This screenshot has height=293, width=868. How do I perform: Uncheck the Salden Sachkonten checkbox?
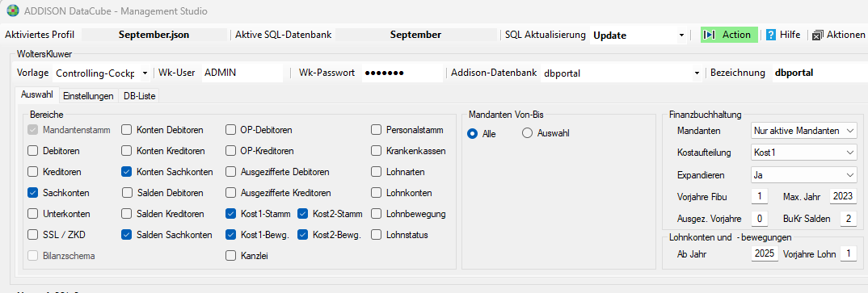tap(126, 235)
